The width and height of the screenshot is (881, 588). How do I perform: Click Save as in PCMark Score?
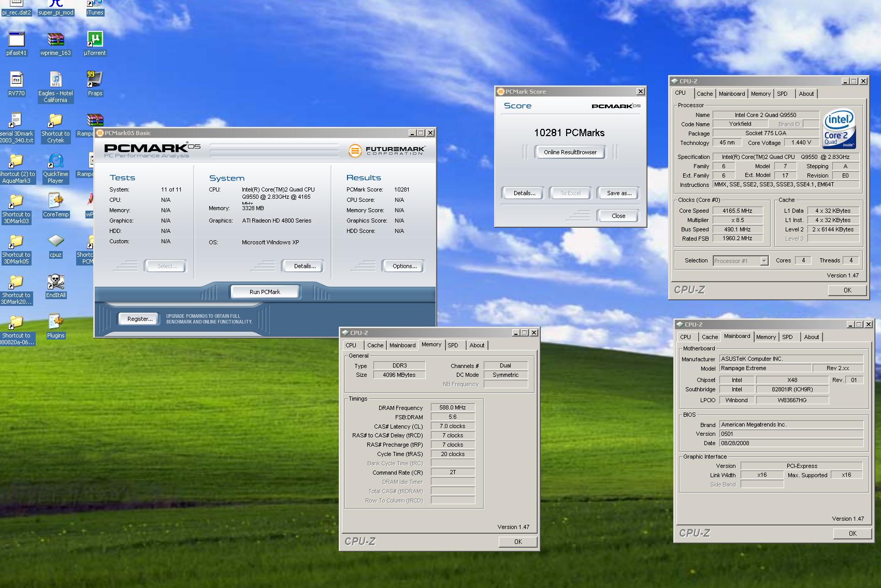619,193
